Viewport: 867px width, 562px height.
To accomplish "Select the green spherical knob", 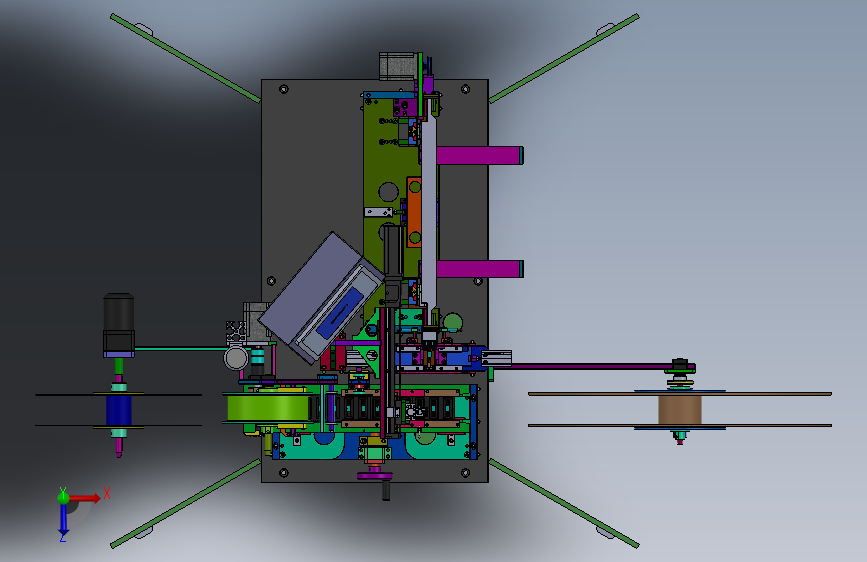I will [453, 323].
